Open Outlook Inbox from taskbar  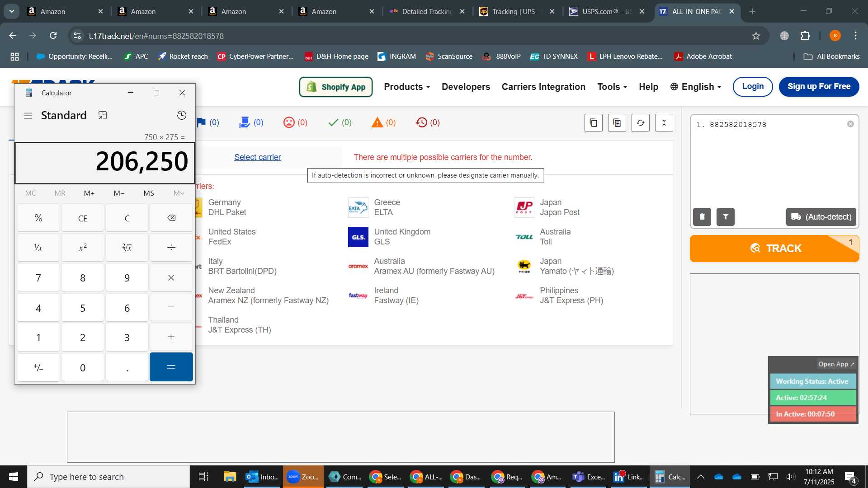pos(263,477)
